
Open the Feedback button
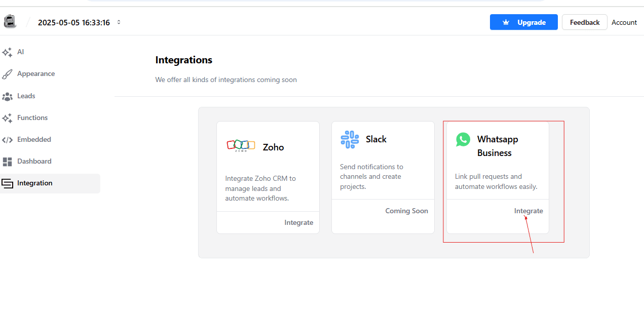point(584,22)
